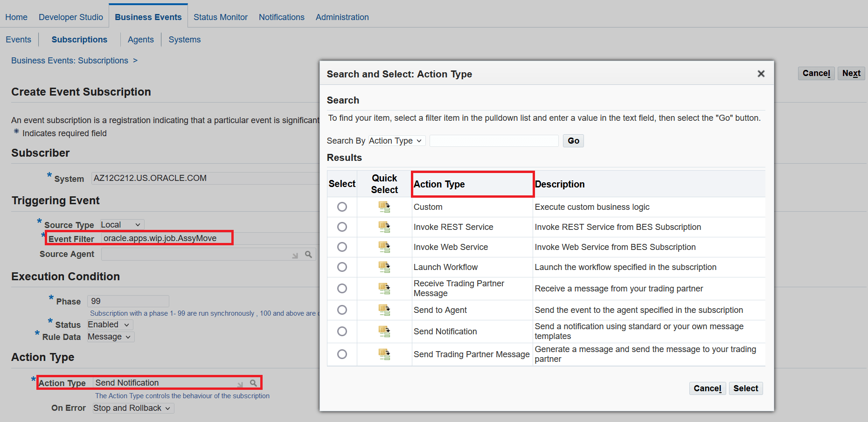This screenshot has height=422, width=868.
Task: Quick Select Send Notification
Action: [x=384, y=332]
